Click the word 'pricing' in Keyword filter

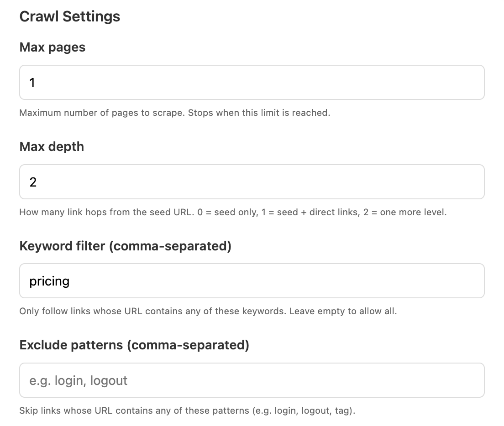[49, 281]
